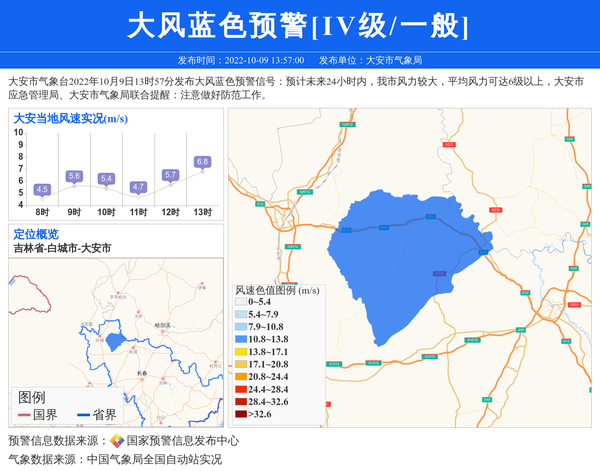Screen dimensions: 600x471
Task: Click the '12时' x-axis label
Action: (170, 212)
